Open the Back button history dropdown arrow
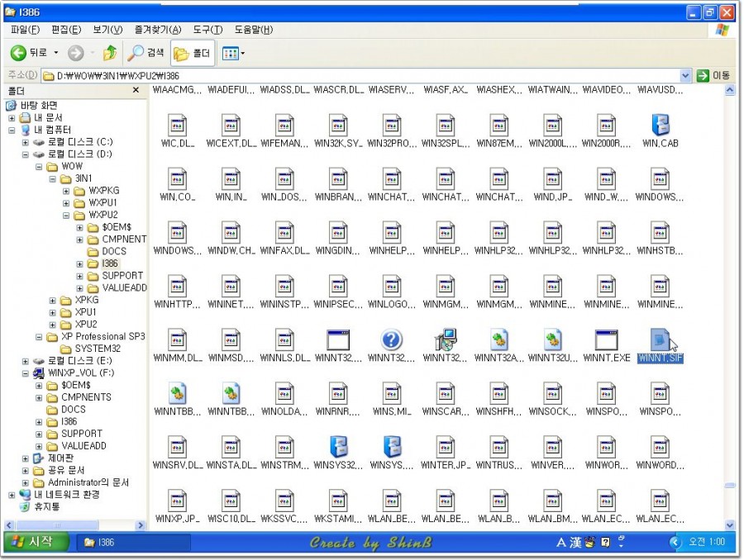Viewport: 744px width, 560px height. point(55,53)
